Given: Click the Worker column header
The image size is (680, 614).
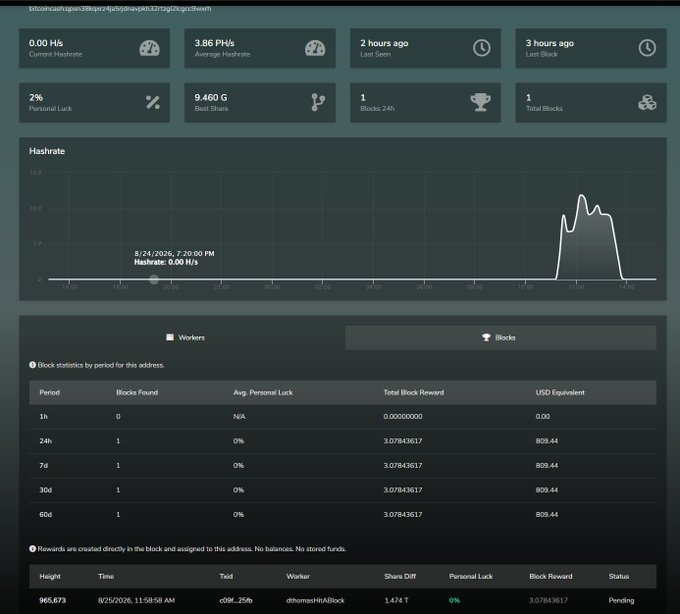Looking at the screenshot, I should coord(298,576).
